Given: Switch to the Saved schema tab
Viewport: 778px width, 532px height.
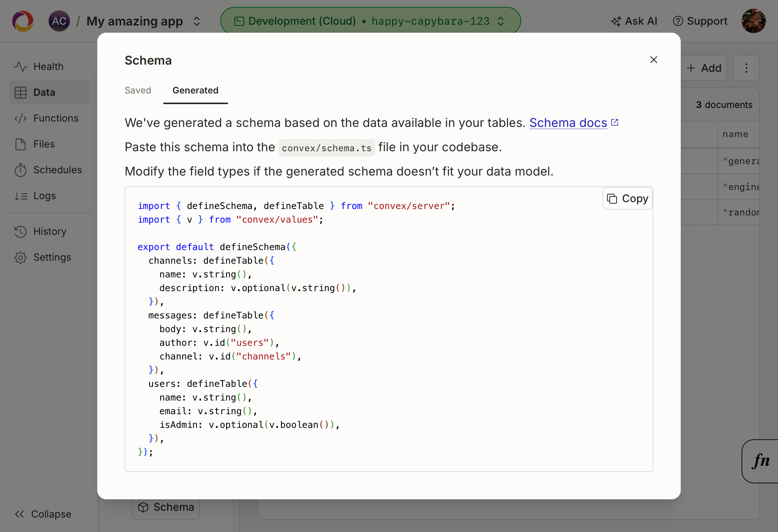Looking at the screenshot, I should (x=138, y=90).
